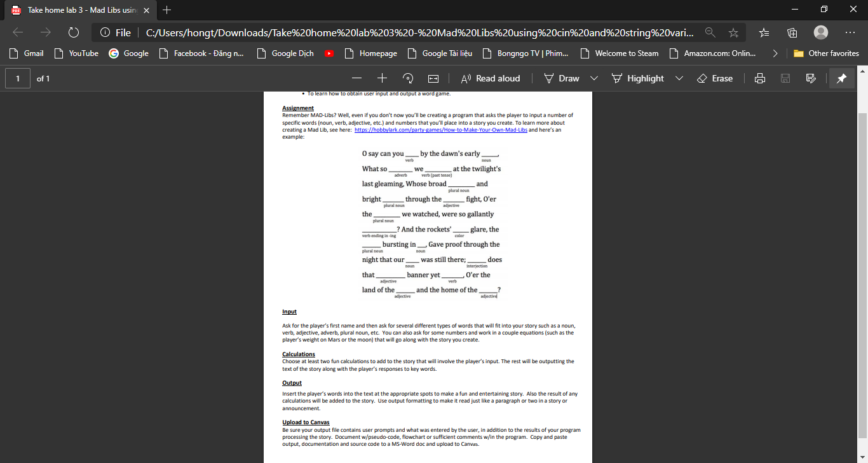This screenshot has height=463, width=868.
Task: Click the address bar URL text
Action: point(419,32)
